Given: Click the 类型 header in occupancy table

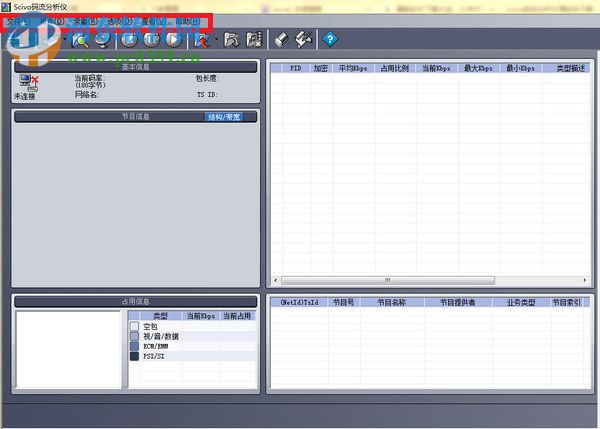Looking at the screenshot, I should [161, 316].
